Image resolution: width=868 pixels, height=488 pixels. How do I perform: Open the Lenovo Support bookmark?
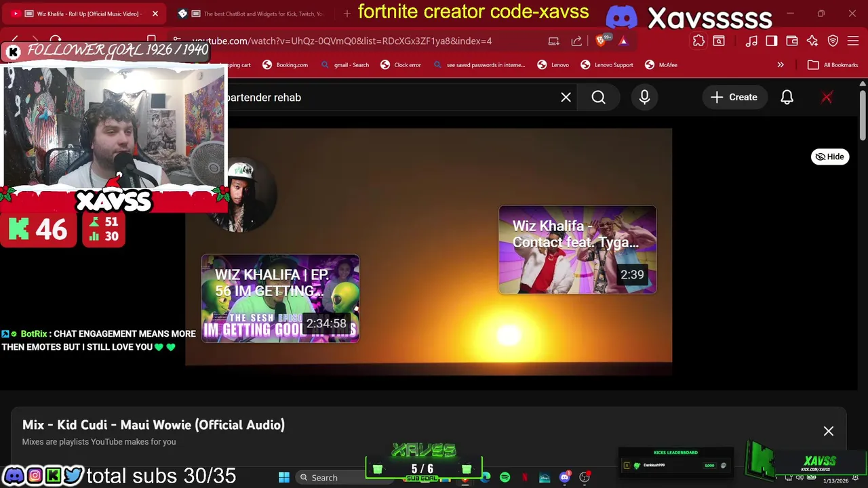click(x=607, y=65)
